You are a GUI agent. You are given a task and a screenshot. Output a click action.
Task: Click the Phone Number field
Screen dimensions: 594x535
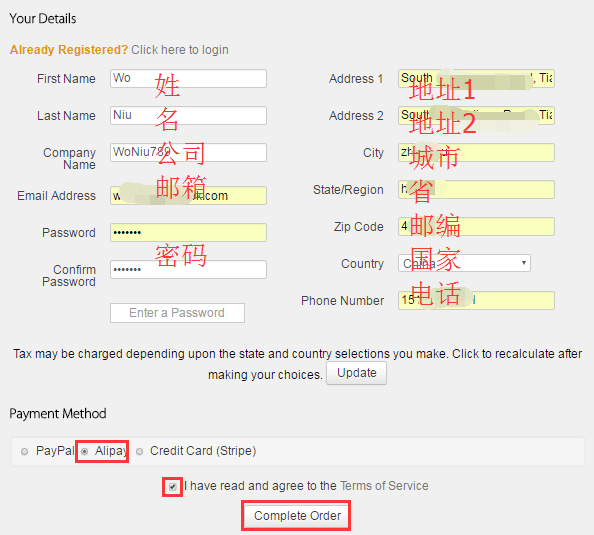pos(476,300)
